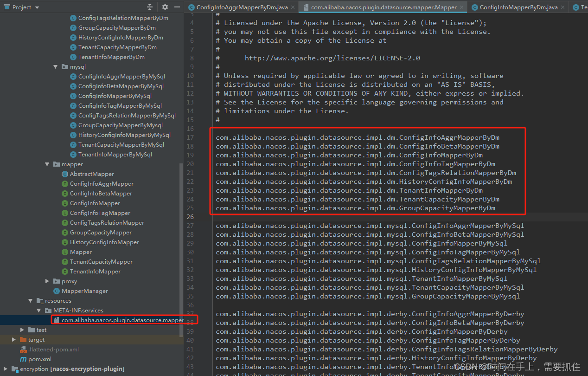
Task: Click GroupCapacityMapperByMysql class icon
Action: coord(73,125)
